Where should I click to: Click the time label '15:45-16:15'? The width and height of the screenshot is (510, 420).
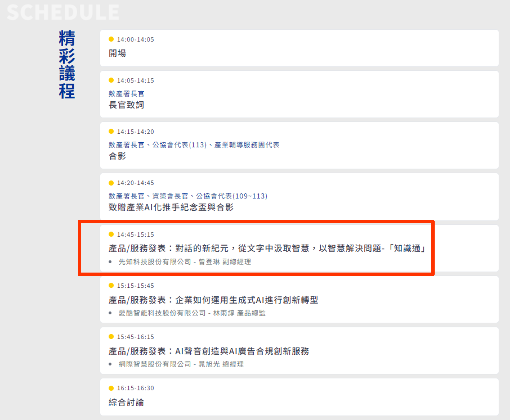(135, 337)
